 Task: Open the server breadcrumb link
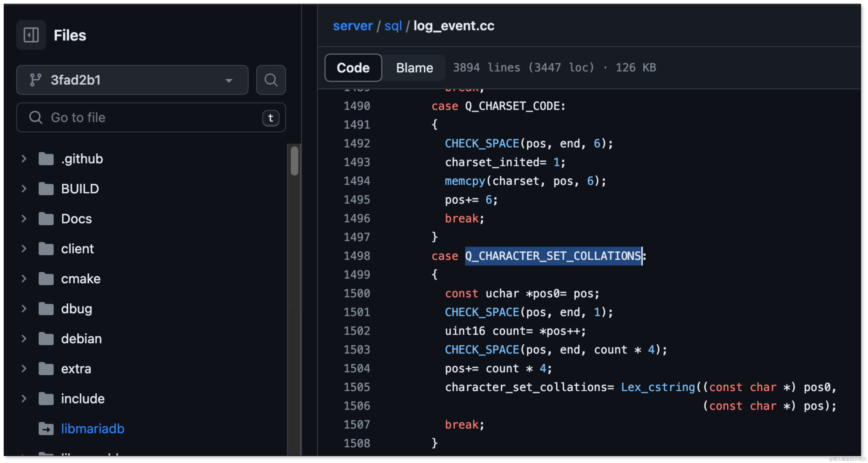coord(353,26)
